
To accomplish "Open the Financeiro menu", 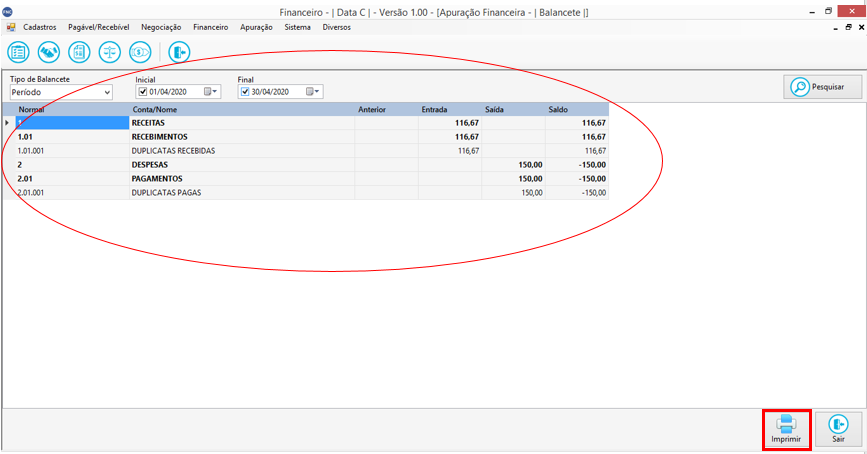I will (x=211, y=27).
